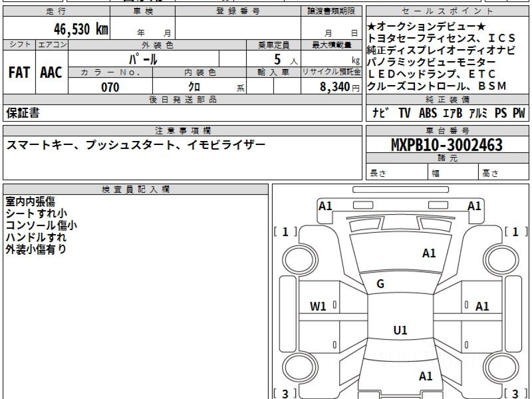
Task: Select the 保証書 entry
Action: tap(23, 113)
